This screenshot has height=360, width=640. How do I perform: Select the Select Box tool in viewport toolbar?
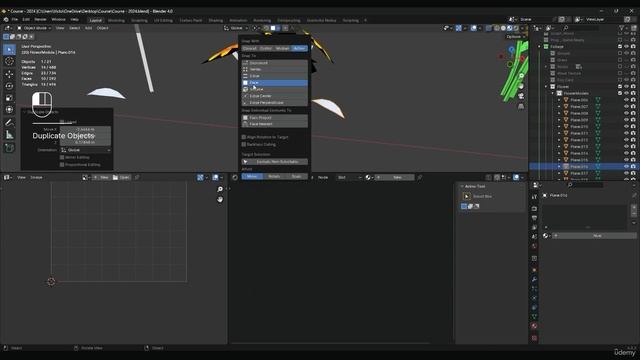[x=9, y=49]
